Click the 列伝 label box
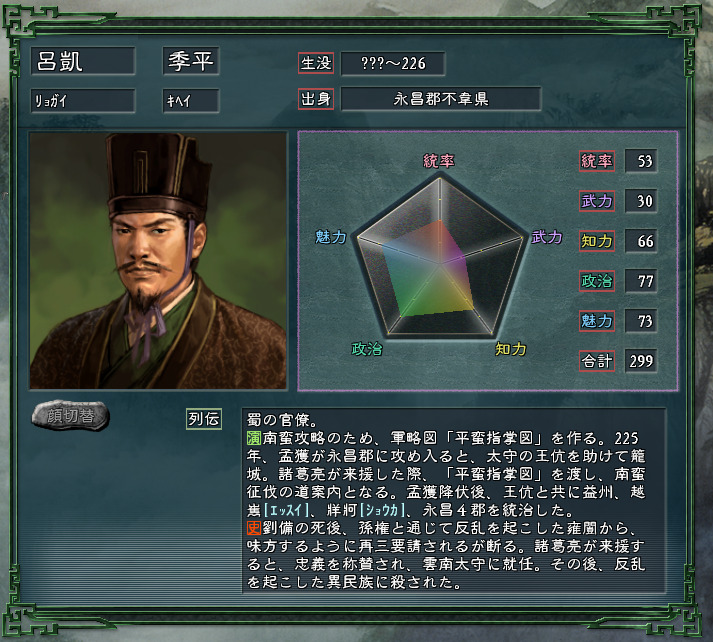 coord(204,418)
